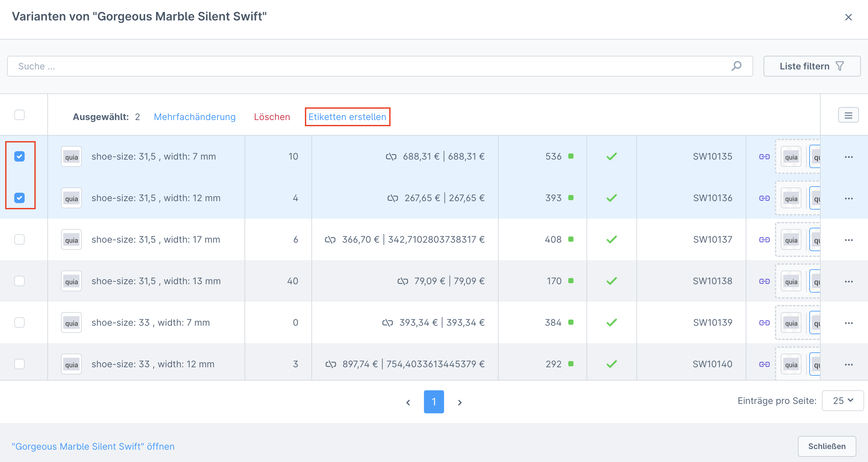Click inheritance link icon for SW10139
Viewport: 868px width, 462px height.
coord(764,323)
